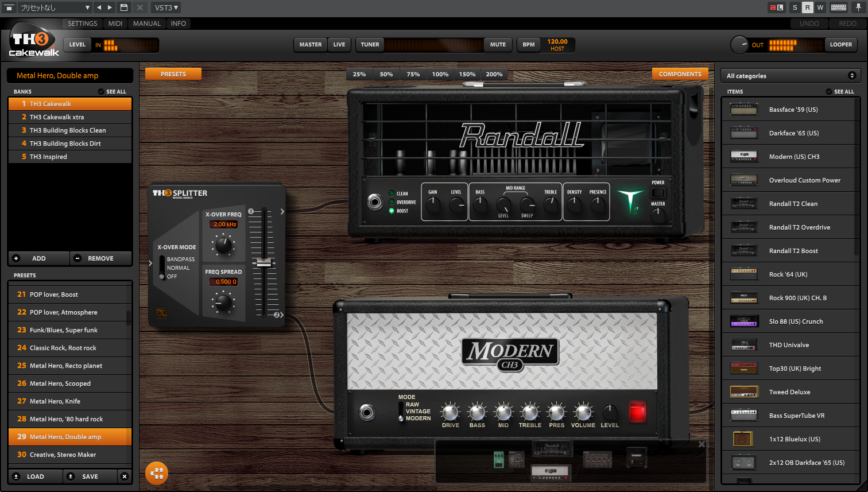The width and height of the screenshot is (868, 492).
Task: Go to previous preset using left arrow
Action: coord(99,7)
